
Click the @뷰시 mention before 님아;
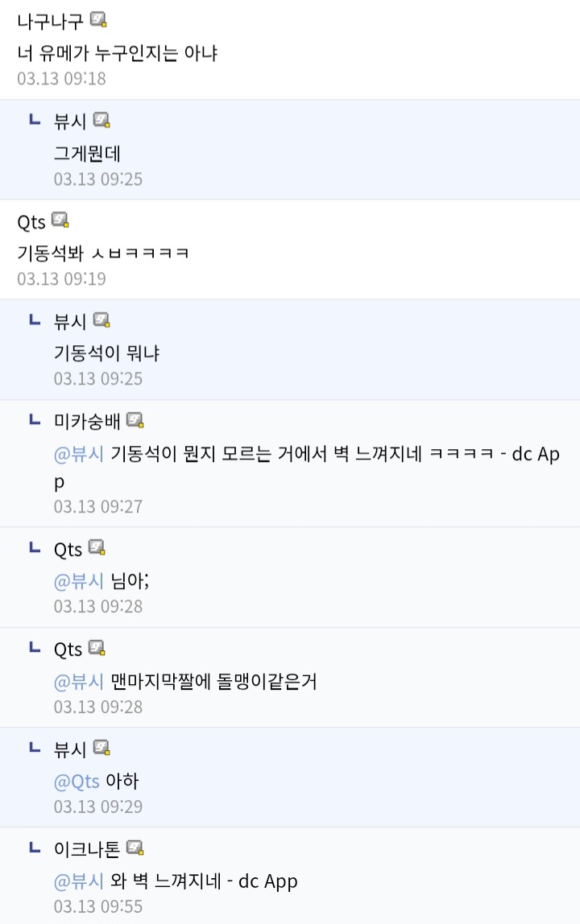(x=79, y=581)
